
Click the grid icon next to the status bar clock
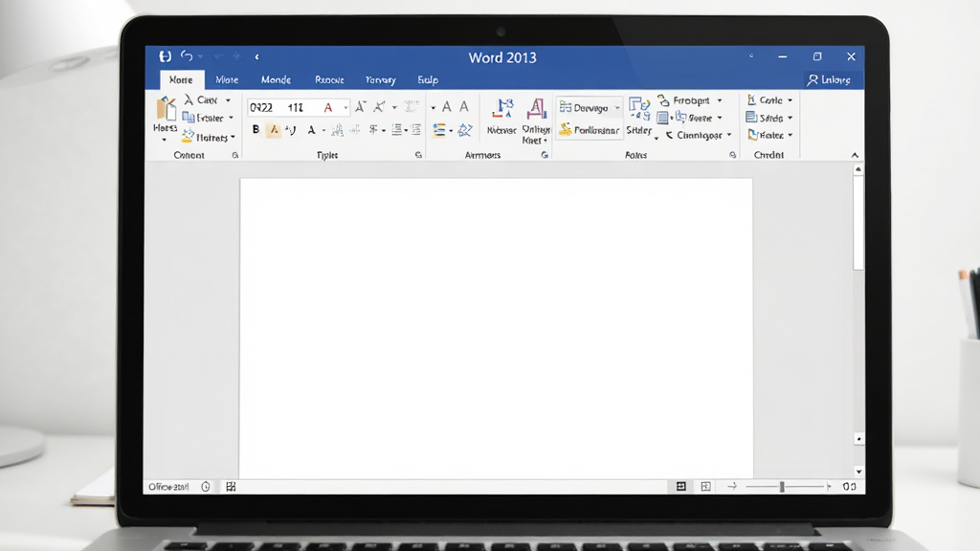[231, 487]
